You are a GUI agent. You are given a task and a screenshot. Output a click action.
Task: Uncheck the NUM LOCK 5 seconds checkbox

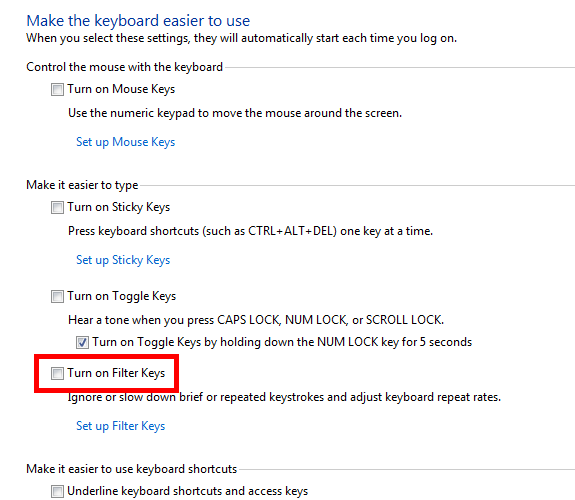(82, 343)
